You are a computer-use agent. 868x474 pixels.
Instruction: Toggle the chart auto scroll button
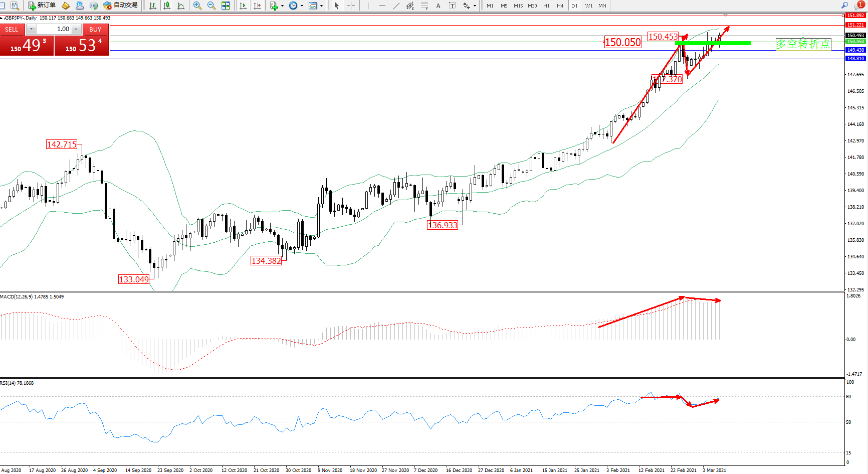pyautogui.click(x=243, y=6)
